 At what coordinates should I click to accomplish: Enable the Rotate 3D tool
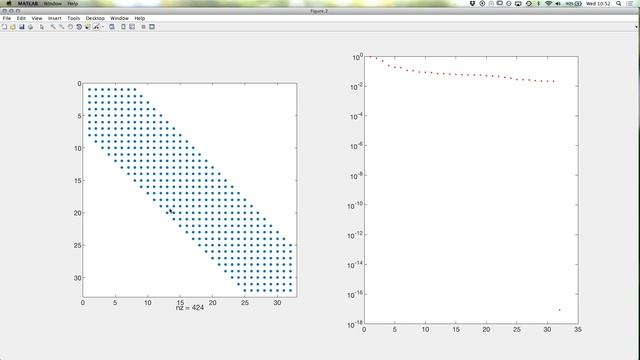coord(79,27)
